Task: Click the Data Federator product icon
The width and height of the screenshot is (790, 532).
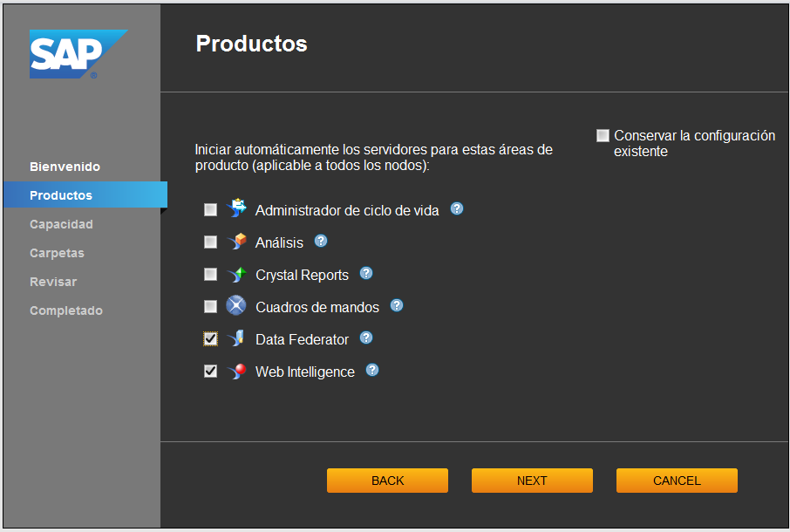Action: point(236,338)
